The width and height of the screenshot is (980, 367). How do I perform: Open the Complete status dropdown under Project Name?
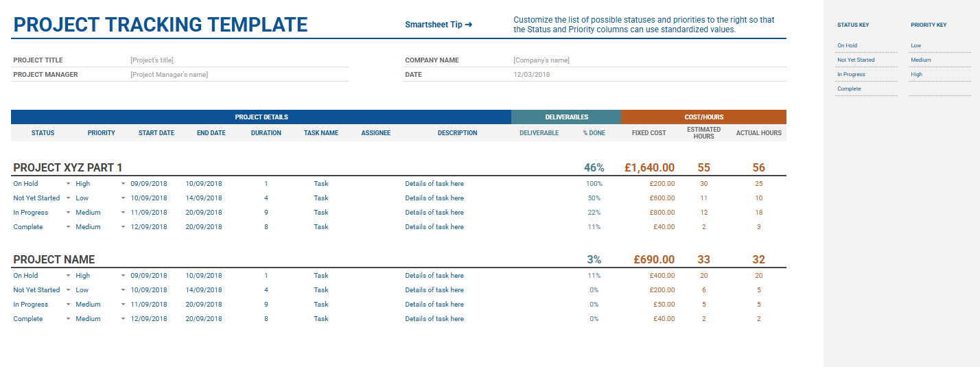pos(68,319)
